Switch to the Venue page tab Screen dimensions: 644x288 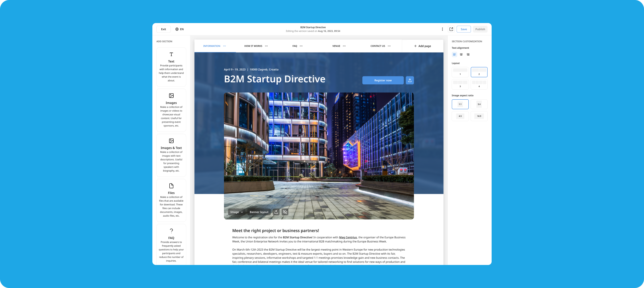click(x=336, y=46)
